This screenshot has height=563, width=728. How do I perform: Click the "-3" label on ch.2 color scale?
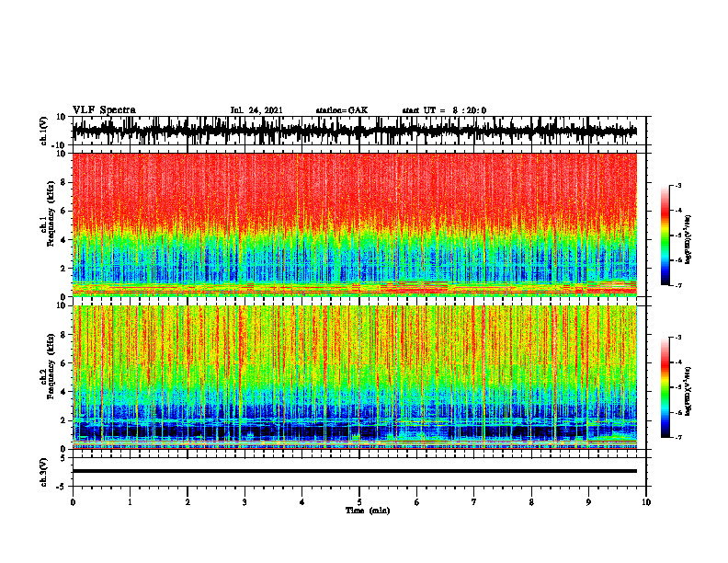pyautogui.click(x=678, y=337)
